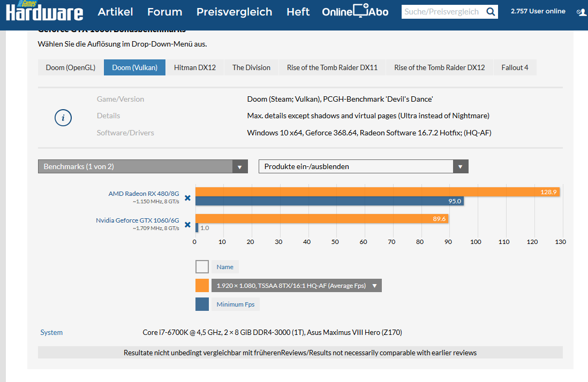Click the Minimum Fps legend label
The image size is (588, 382).
[236, 304]
